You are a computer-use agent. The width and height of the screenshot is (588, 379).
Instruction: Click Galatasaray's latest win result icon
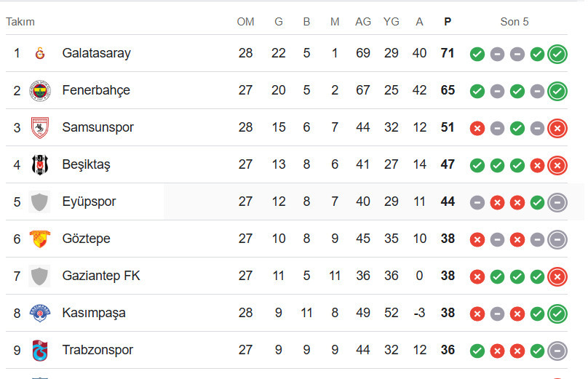pyautogui.click(x=557, y=54)
